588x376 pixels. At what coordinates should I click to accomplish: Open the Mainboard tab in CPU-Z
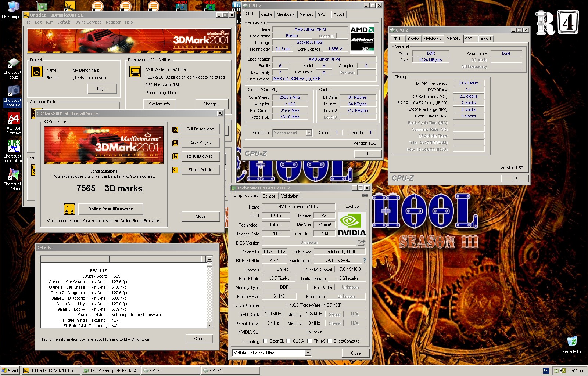pos(286,14)
